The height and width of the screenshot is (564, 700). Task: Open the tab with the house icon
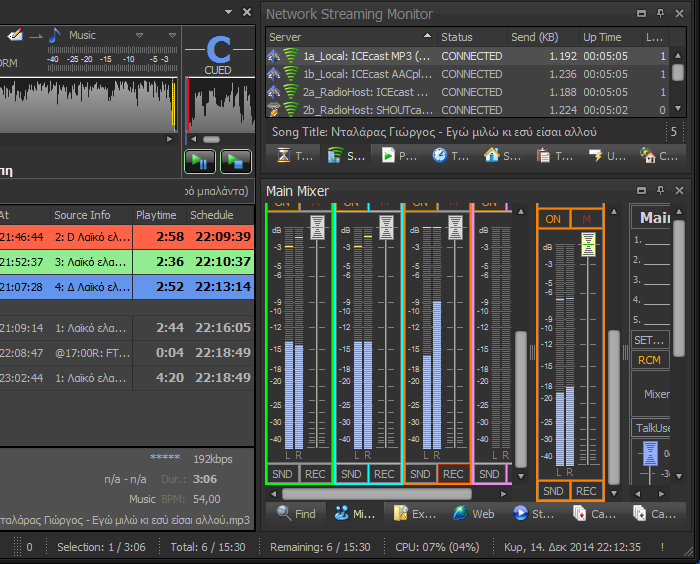(x=501, y=156)
